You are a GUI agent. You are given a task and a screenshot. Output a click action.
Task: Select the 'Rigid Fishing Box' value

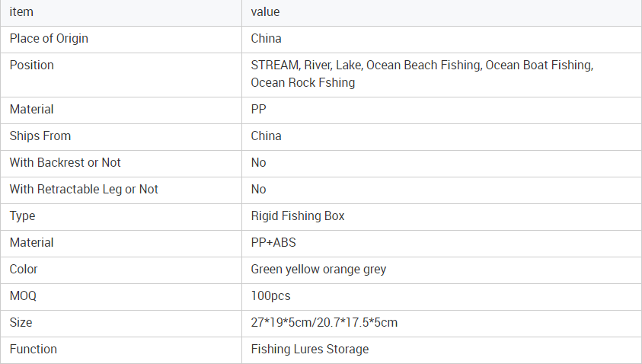click(x=298, y=216)
